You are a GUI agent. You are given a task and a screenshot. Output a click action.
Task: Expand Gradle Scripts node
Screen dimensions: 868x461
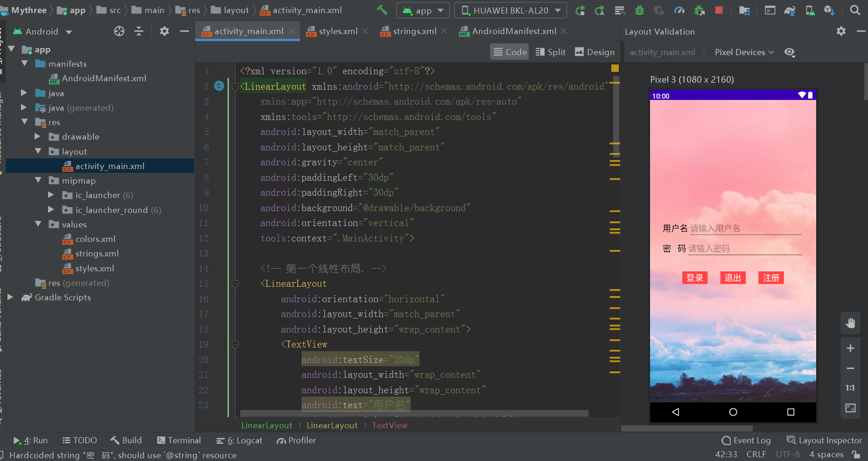(11, 297)
